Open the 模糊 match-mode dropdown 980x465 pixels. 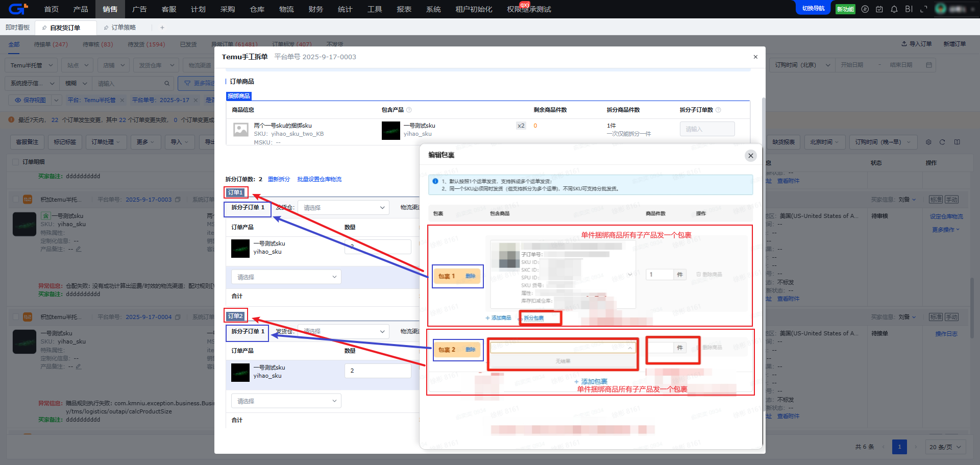coord(76,83)
